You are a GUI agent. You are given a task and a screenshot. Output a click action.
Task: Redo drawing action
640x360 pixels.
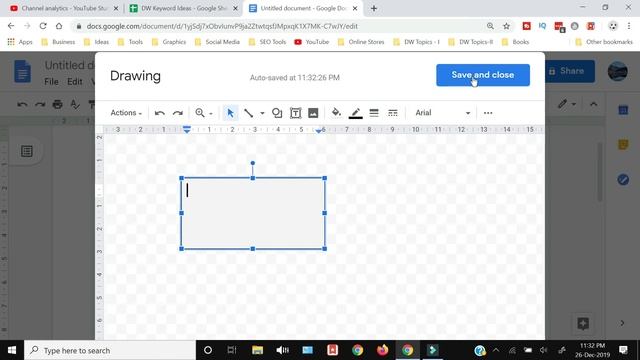pos(178,113)
